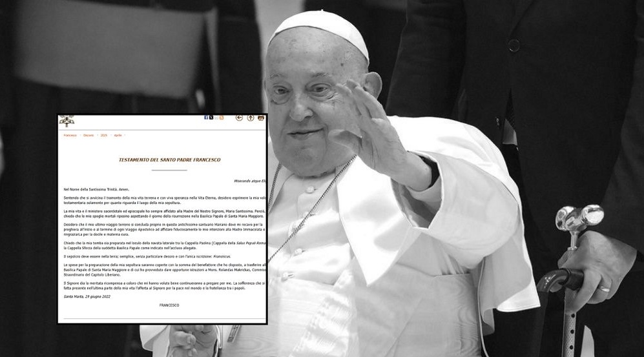Click the Testamento del Santo Padre Francesco heading
Viewport: 644px width, 357px height.
[169, 159]
